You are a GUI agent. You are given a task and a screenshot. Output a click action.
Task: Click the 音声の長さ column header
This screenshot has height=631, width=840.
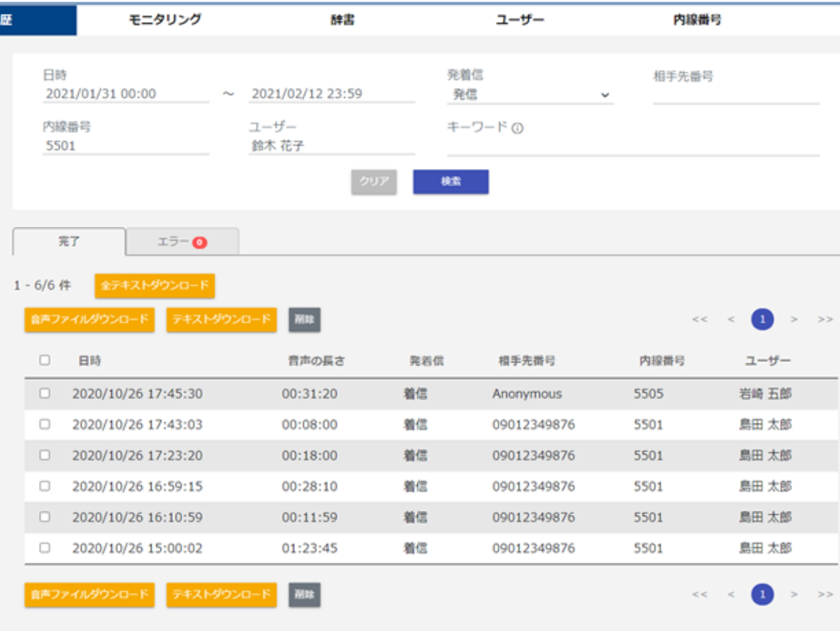click(316, 360)
